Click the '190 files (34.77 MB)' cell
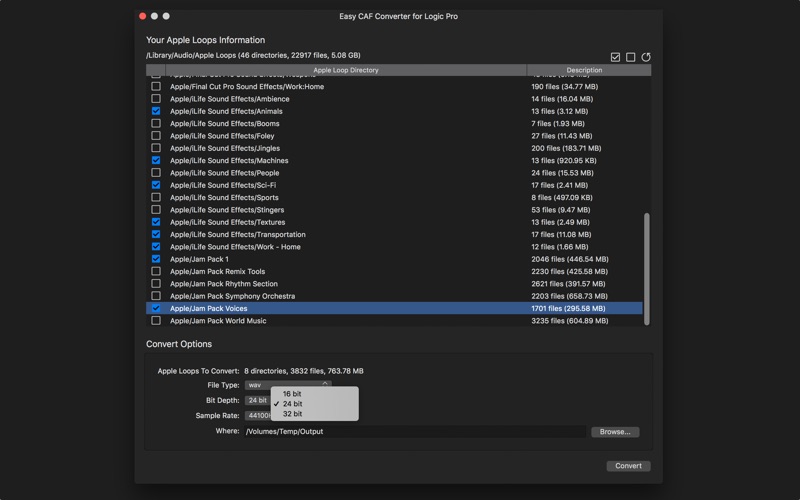Image resolution: width=800 pixels, height=500 pixels. coord(564,87)
